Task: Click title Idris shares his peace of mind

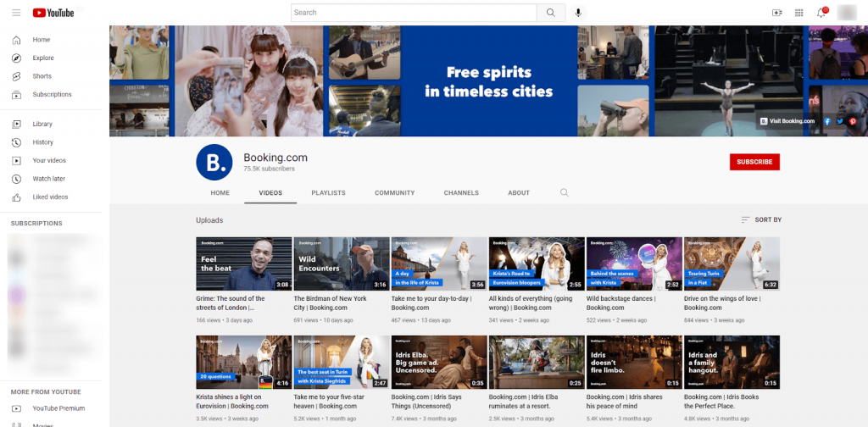Action: [626, 402]
